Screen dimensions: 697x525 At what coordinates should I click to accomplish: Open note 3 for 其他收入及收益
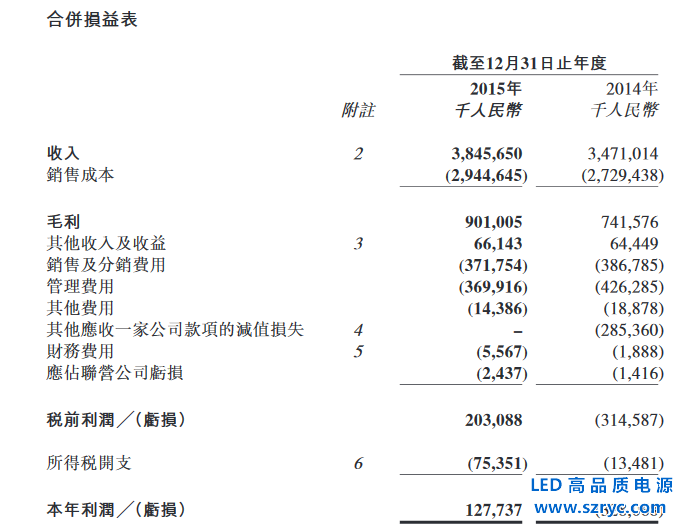[358, 243]
